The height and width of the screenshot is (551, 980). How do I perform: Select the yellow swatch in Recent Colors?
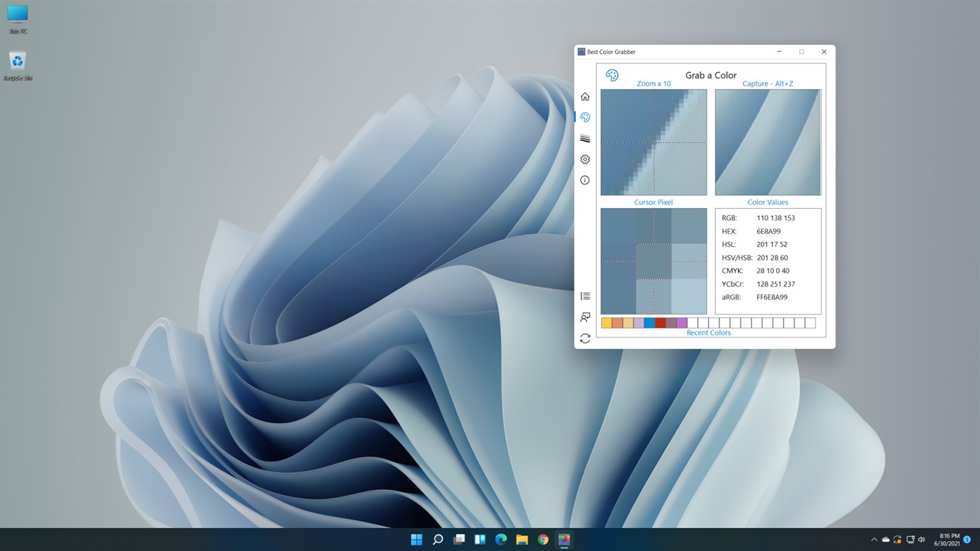(x=606, y=322)
